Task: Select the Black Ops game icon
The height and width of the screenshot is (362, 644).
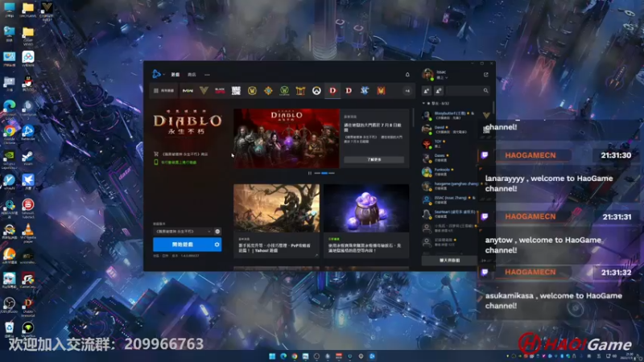Action: click(220, 91)
